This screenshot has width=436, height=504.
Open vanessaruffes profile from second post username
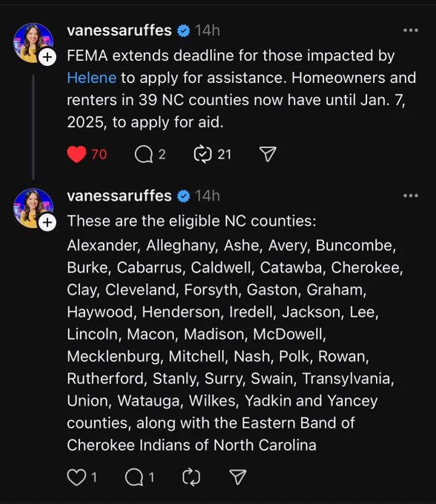[x=119, y=196]
